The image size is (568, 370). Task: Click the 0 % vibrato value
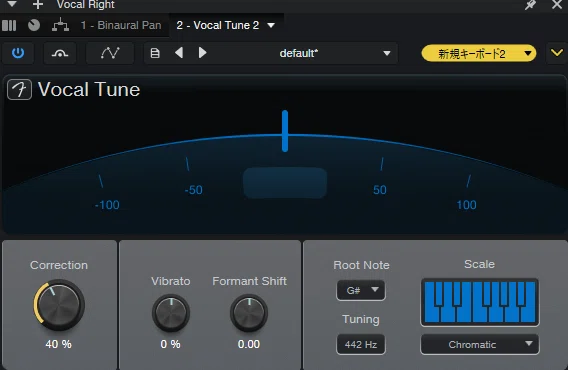pos(170,344)
